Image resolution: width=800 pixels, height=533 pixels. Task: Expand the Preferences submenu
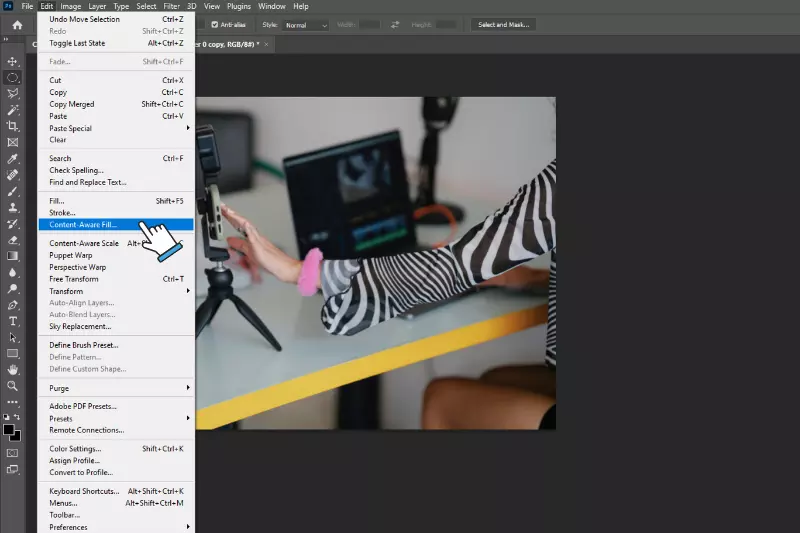coord(116,527)
